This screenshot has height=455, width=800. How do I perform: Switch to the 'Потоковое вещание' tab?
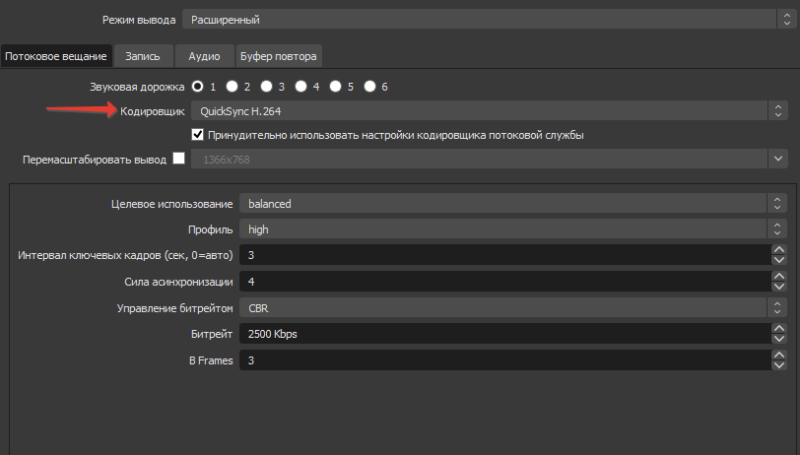tap(56, 56)
